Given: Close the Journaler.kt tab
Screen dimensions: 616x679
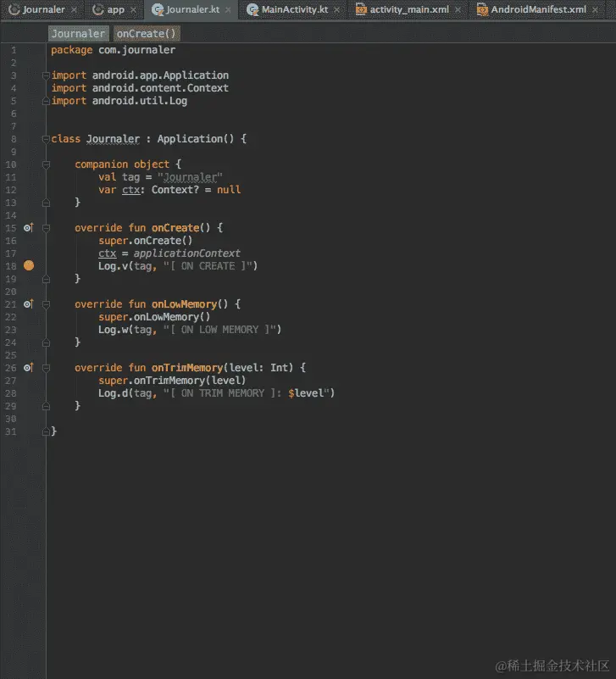Looking at the screenshot, I should (228, 9).
